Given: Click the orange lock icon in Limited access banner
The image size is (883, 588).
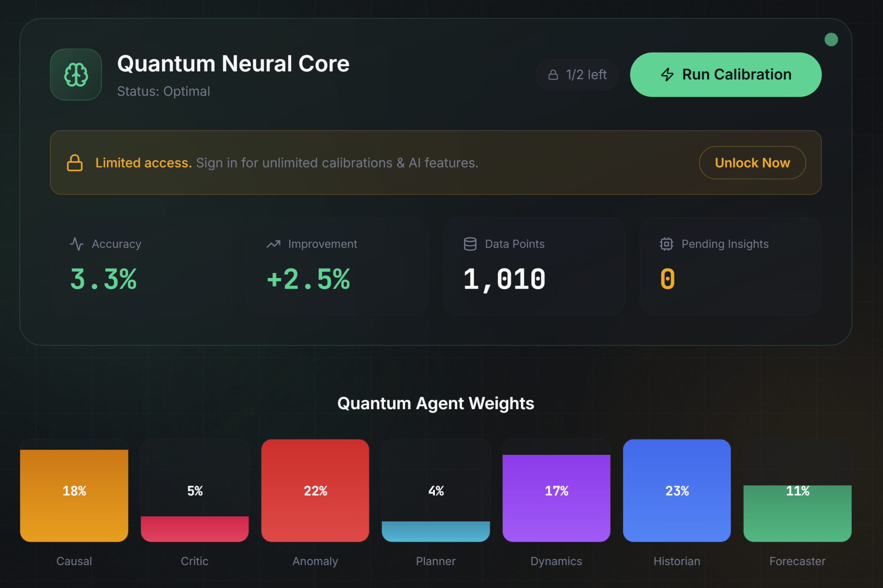Looking at the screenshot, I should 75,163.
